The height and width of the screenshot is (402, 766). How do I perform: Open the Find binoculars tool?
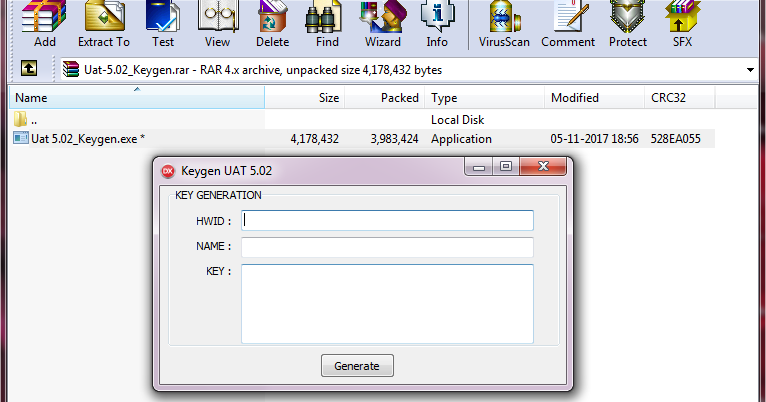point(327,23)
